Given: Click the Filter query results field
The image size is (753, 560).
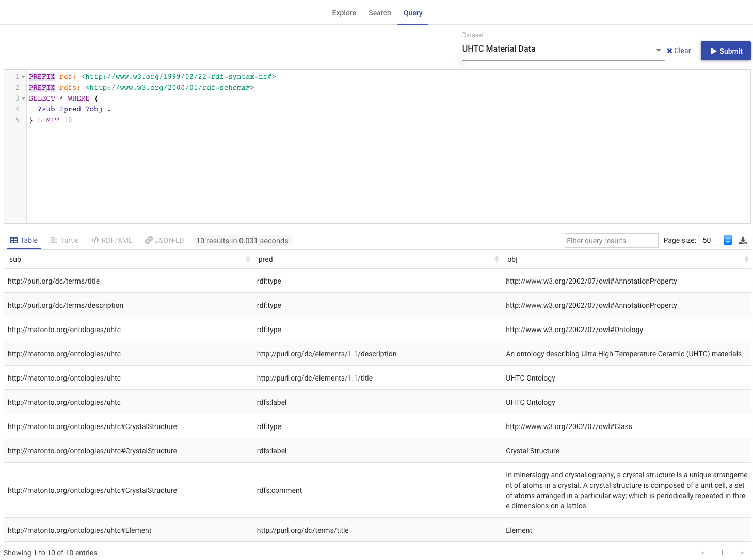Looking at the screenshot, I should click(611, 240).
